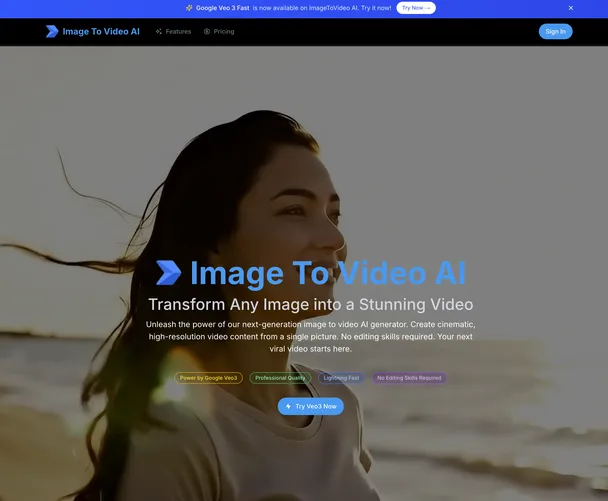This screenshot has height=501, width=608.
Task: Click the Image To Video AI navbar logo icon
Action: pyautogui.click(x=52, y=31)
